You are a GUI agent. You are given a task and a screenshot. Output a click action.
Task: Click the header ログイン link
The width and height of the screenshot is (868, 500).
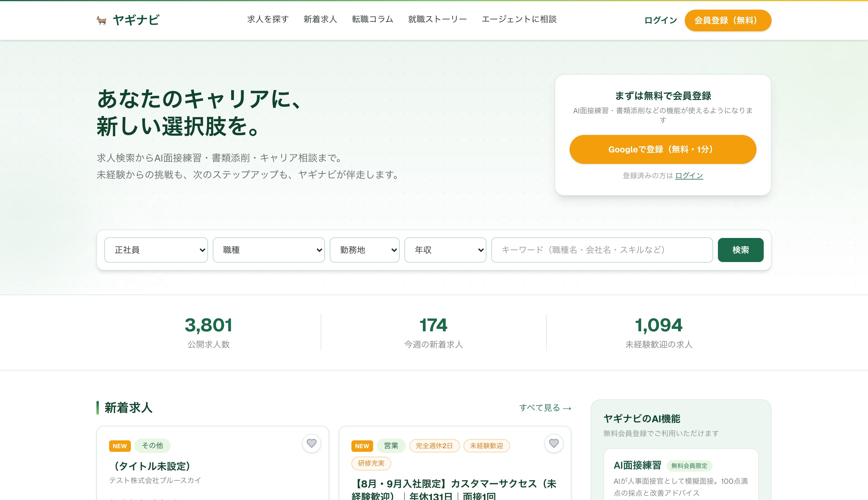coord(660,20)
